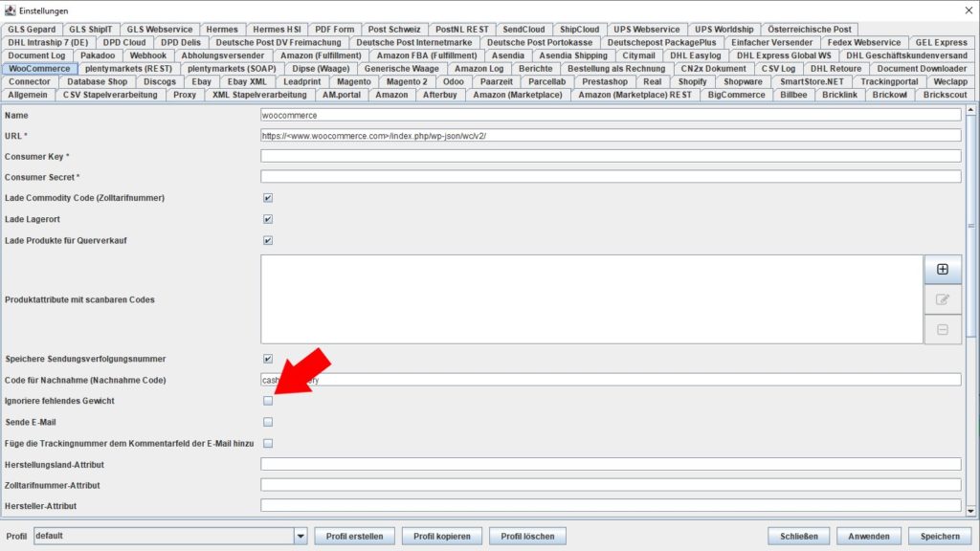Image resolution: width=980 pixels, height=551 pixels.
Task: Click the remove attribute minus icon
Action: coord(943,329)
